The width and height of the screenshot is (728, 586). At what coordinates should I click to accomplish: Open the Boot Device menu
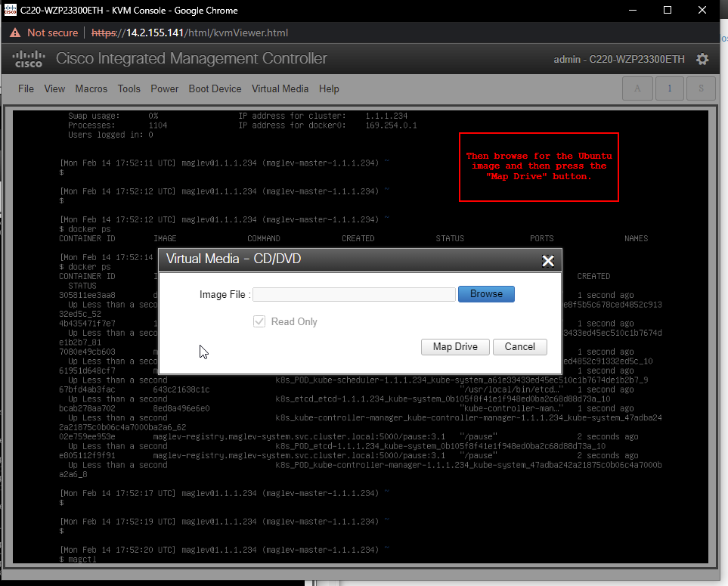(215, 88)
